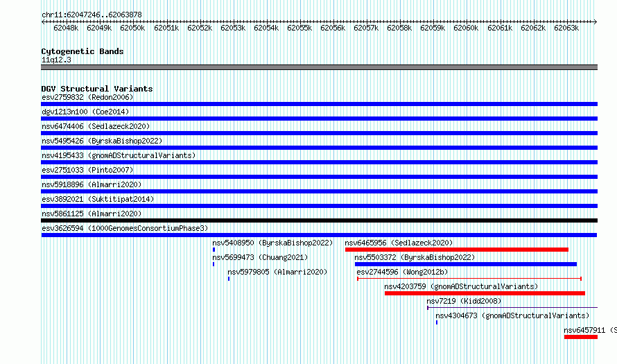
Task: Click the 62063k ruler tick label
Action: [x=566, y=28]
